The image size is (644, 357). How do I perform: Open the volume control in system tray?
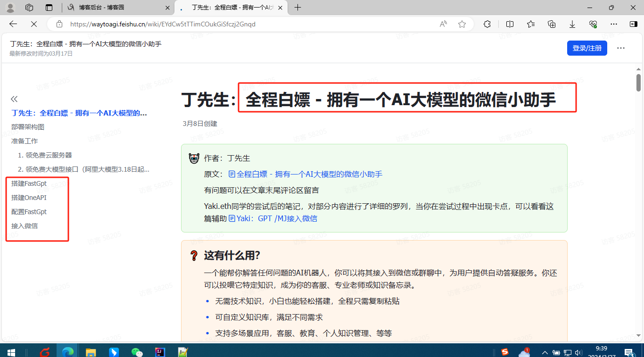[x=578, y=352]
